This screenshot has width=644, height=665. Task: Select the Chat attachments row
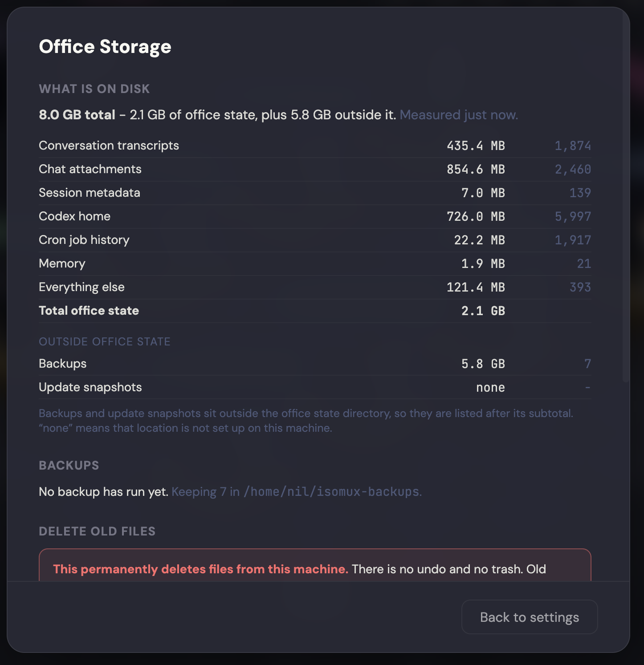(x=315, y=169)
